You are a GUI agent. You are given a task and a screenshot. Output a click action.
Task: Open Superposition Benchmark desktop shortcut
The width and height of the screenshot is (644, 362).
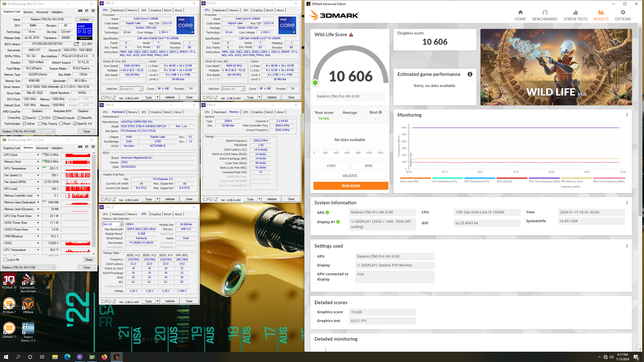coord(28,283)
